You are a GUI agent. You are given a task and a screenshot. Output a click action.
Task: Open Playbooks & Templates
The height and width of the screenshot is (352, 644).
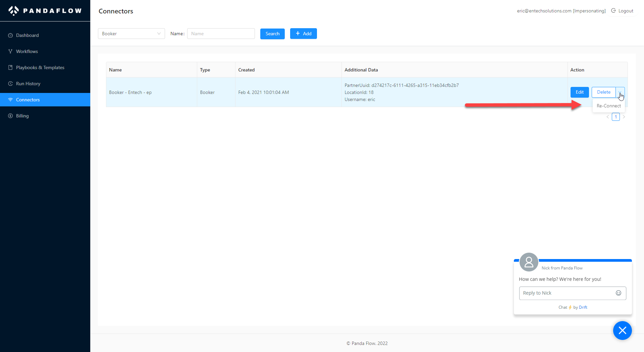(x=45, y=67)
